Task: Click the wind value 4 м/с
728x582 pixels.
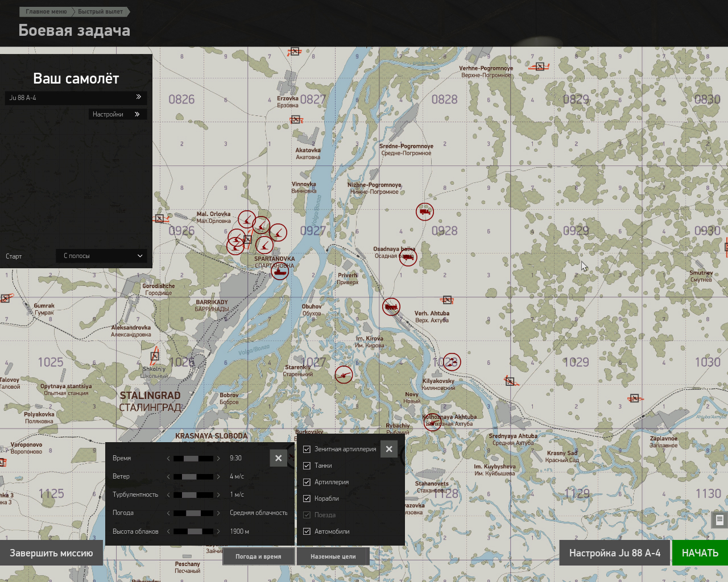Action: click(237, 476)
